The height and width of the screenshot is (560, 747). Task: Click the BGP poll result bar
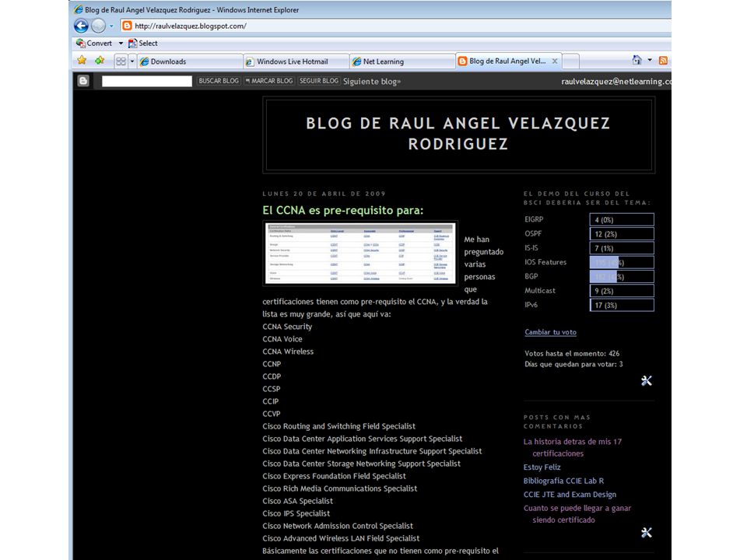pos(622,277)
